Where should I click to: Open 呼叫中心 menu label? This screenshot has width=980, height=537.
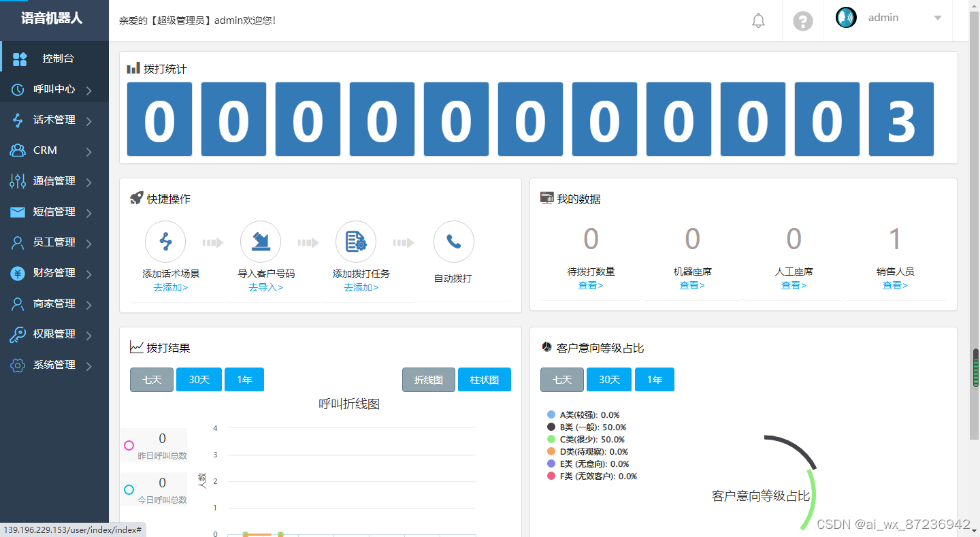[54, 89]
